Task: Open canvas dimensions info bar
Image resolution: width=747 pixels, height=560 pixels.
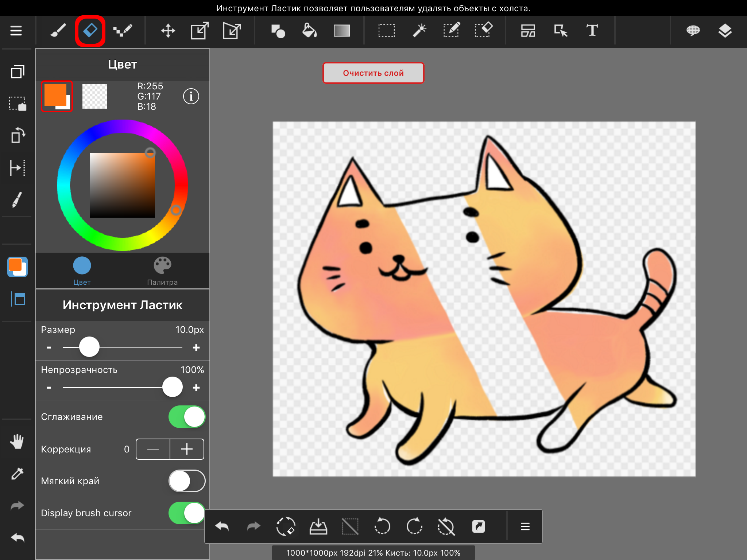Action: coord(373,552)
